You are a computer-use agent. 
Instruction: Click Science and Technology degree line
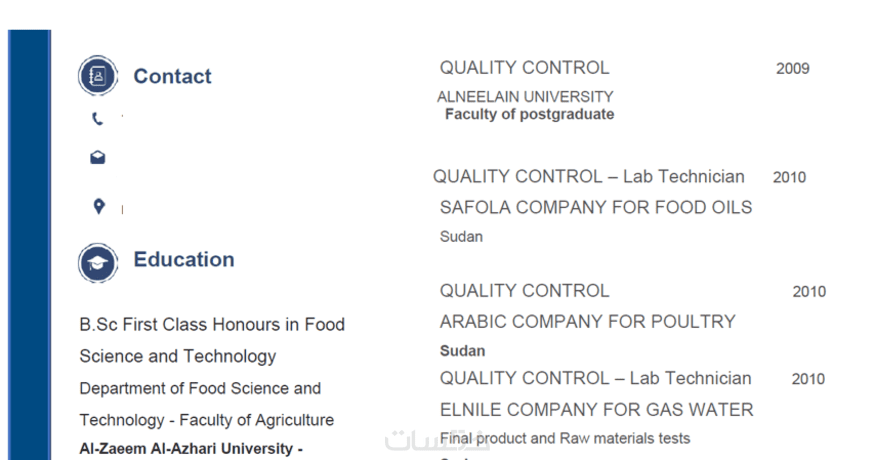[x=178, y=357]
